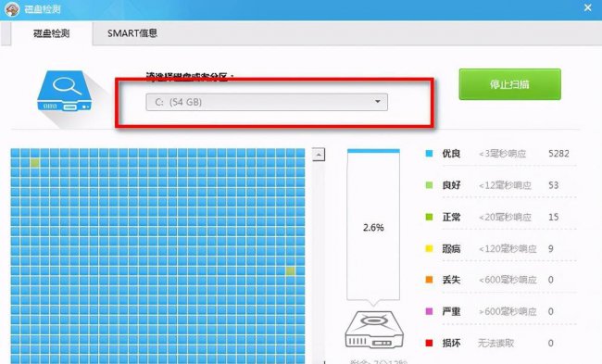Click the red 损坏 color swatch
The width and height of the screenshot is (602, 364).
coord(429,343)
